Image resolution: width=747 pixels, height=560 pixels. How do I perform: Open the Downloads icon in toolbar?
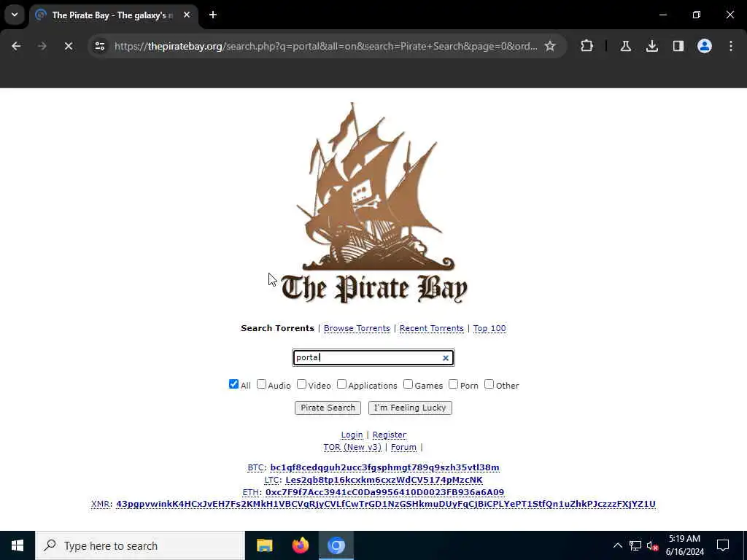[651, 46]
